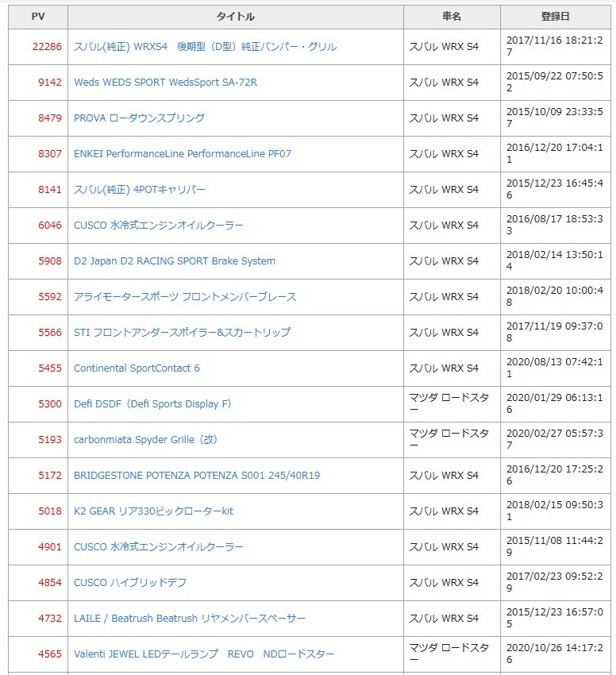This screenshot has height=675, width=616.
Task: Open the BRIDGESTONE POTENZA S001 245/40R19 link
Action: tap(197, 476)
